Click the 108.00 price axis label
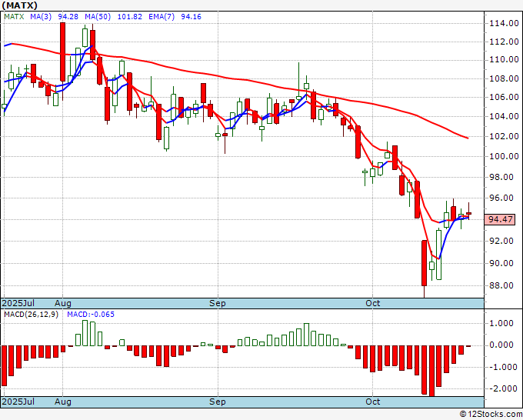Viewport: 523px width, 420px height. [x=504, y=78]
